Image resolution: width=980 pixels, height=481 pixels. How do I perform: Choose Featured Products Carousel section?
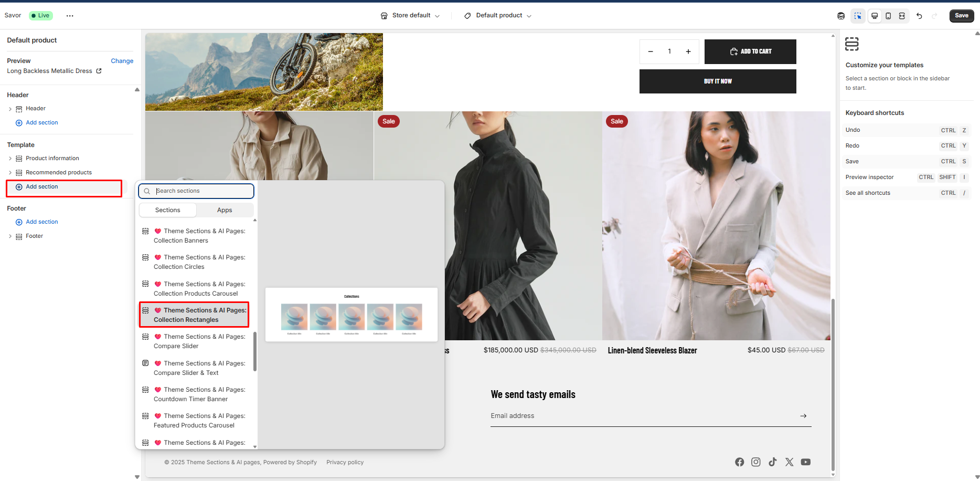point(194,421)
